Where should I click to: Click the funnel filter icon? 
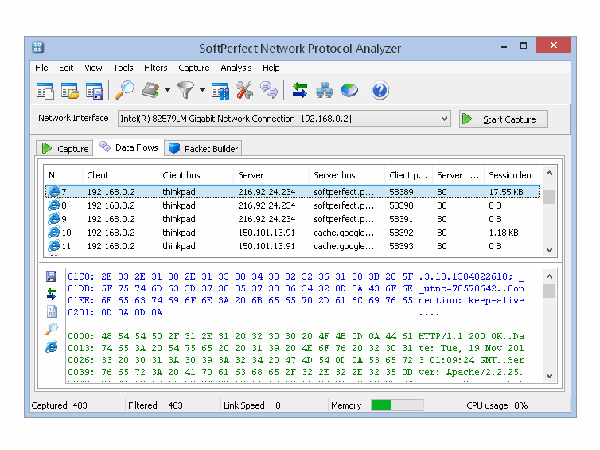tap(186, 90)
